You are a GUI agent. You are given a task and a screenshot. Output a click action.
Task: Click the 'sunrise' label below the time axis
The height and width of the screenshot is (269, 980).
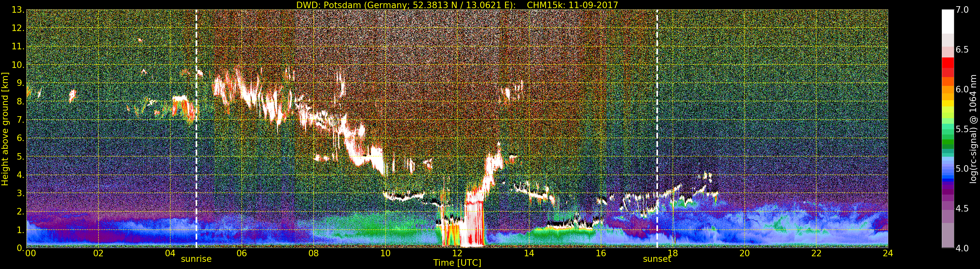click(x=196, y=259)
